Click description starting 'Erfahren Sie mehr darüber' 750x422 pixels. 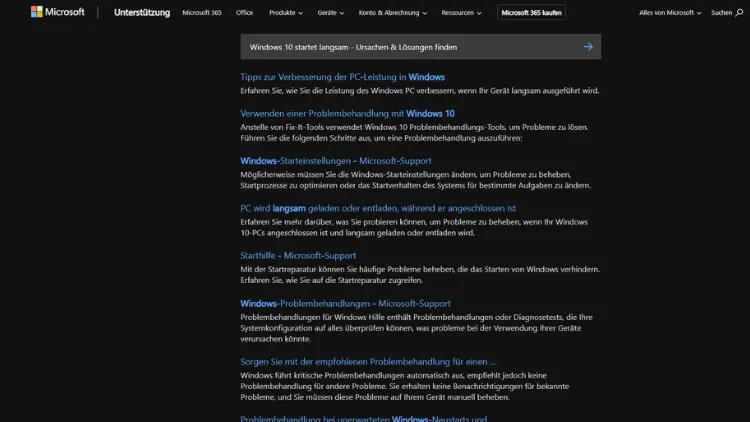414,227
